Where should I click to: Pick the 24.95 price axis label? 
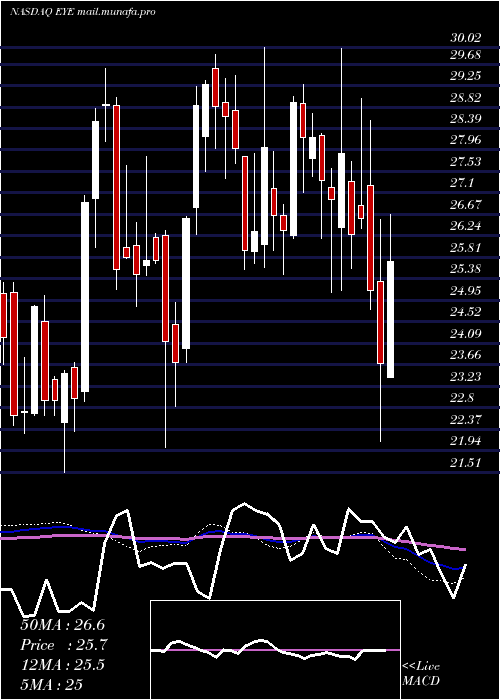466,291
